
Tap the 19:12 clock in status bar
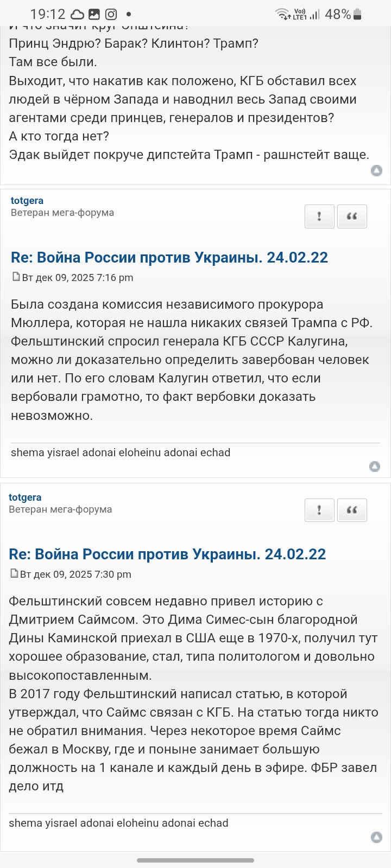(x=47, y=14)
